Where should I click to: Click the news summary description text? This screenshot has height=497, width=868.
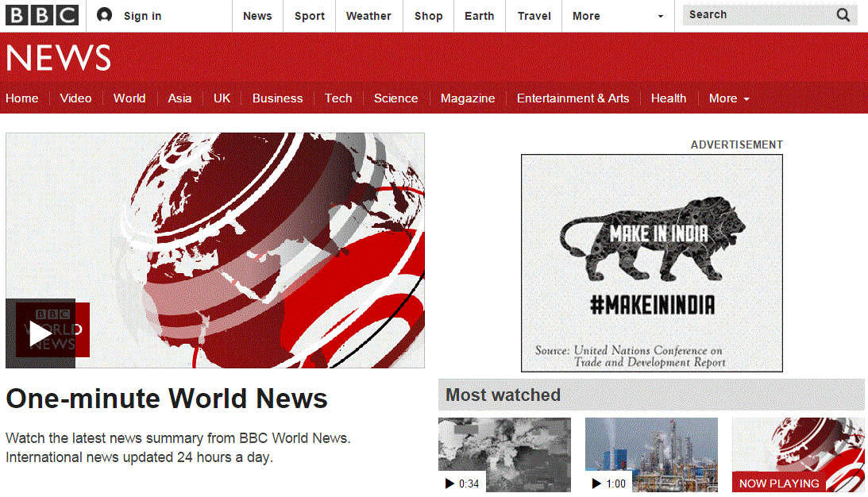pos(178,448)
